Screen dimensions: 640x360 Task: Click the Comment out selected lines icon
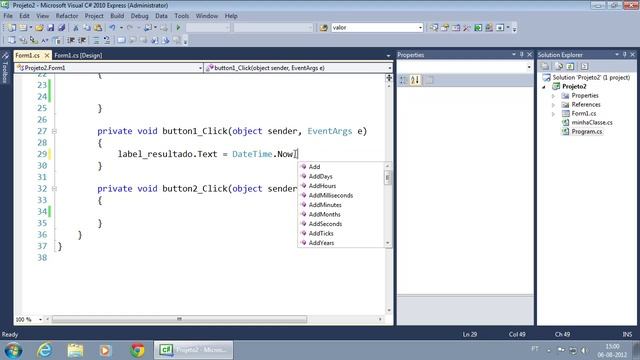pyautogui.click(x=96, y=40)
